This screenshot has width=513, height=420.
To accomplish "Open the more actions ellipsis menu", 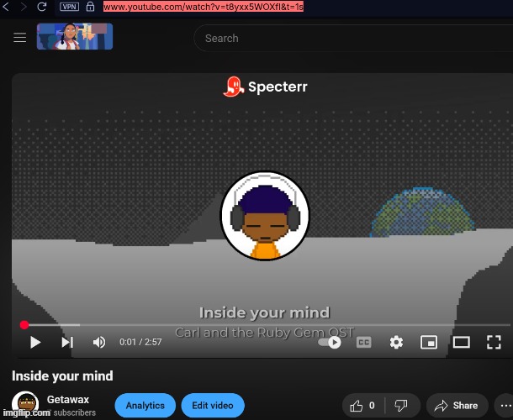I will 505,406.
